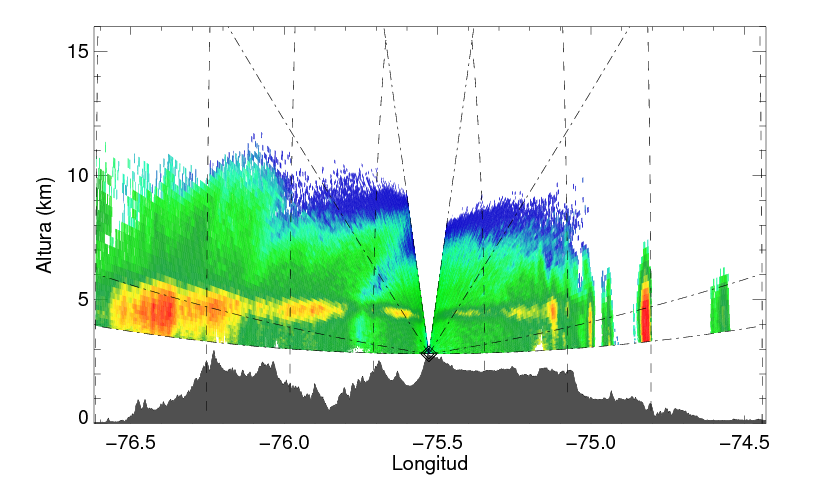Click the 0 altitude tick label
Viewport: 840px width, 490px height.
82,418
